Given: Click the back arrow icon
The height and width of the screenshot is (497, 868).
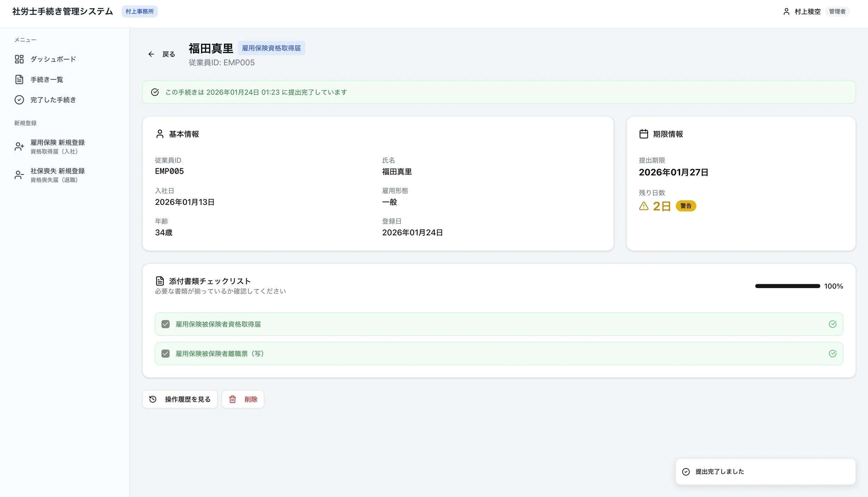Looking at the screenshot, I should [x=151, y=54].
